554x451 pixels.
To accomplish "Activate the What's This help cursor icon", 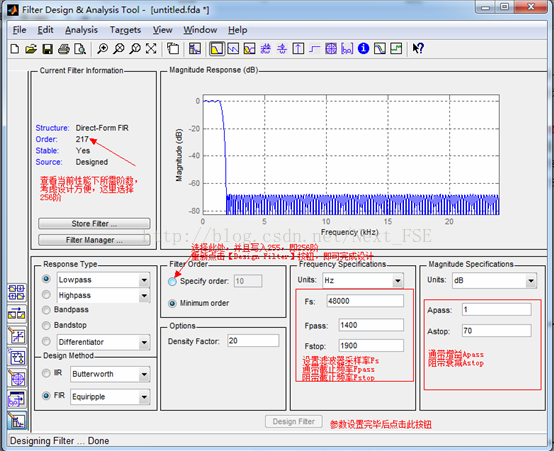I will (418, 48).
